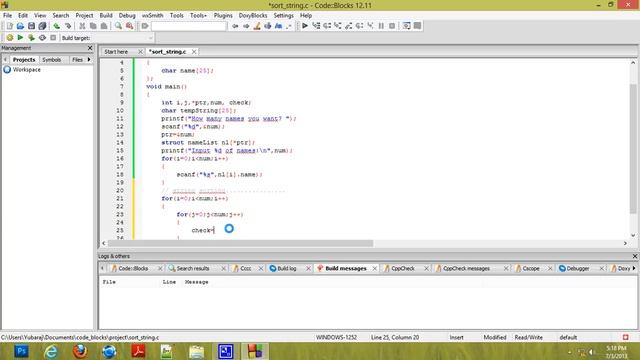The width and height of the screenshot is (640, 360).
Task: Open the Project menu
Action: click(84, 16)
